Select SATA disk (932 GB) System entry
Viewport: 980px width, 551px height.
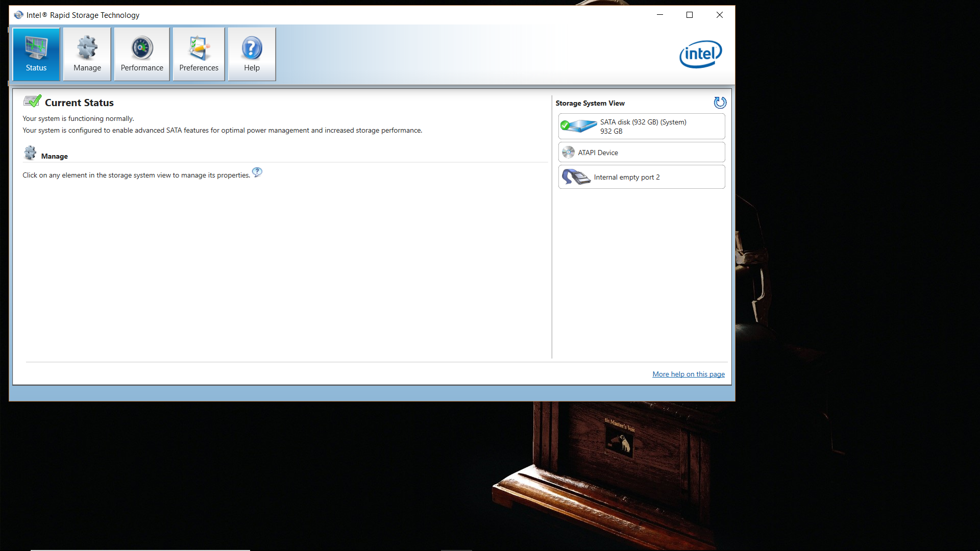[643, 126]
